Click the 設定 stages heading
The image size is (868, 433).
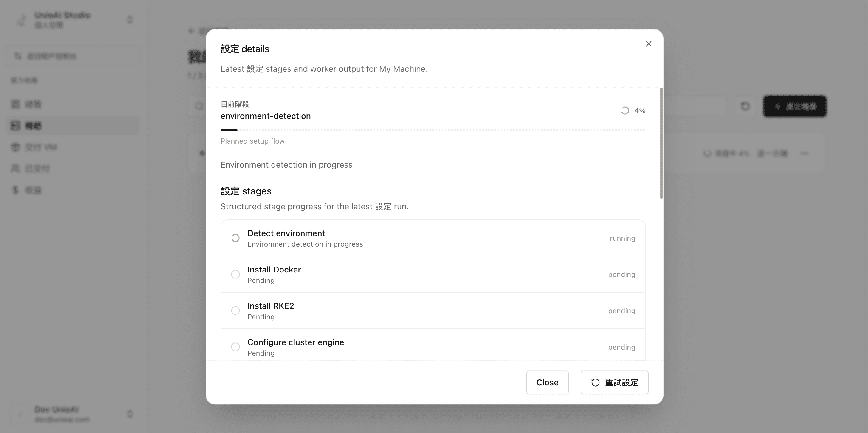point(246,191)
